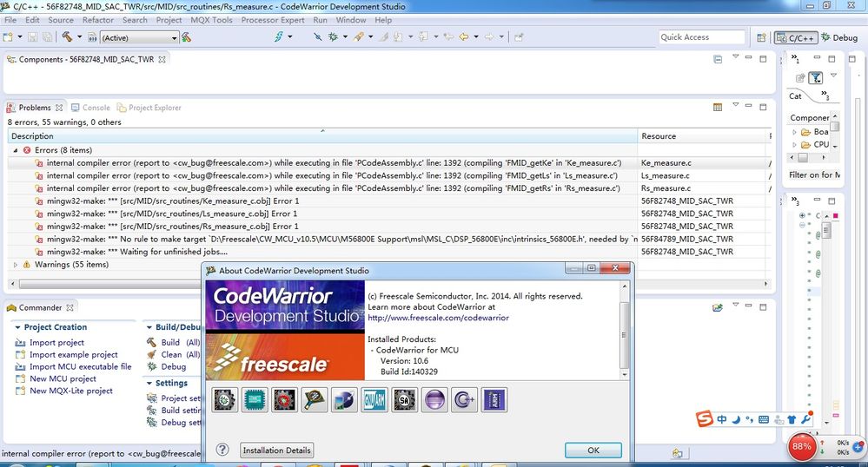Open the MQX Tools menu
868x467 pixels.
click(x=211, y=20)
